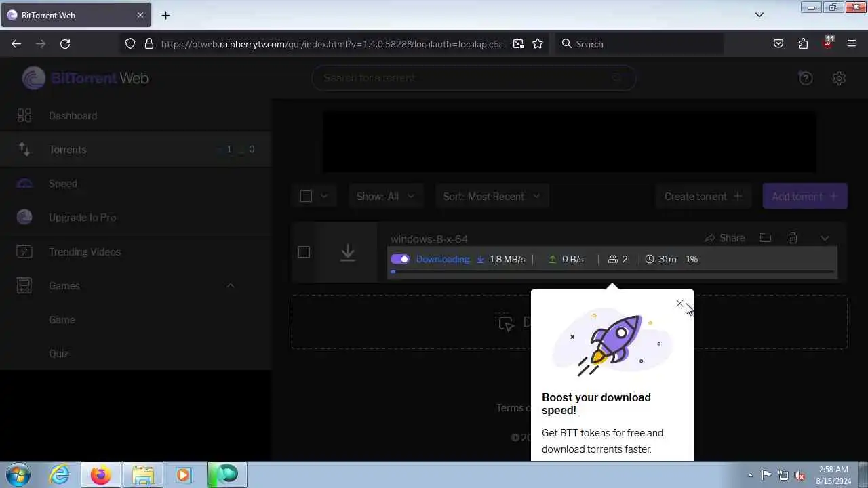Tick the windows-8-x-64 torrent checkbox
This screenshot has width=868, height=488.
coord(304,252)
